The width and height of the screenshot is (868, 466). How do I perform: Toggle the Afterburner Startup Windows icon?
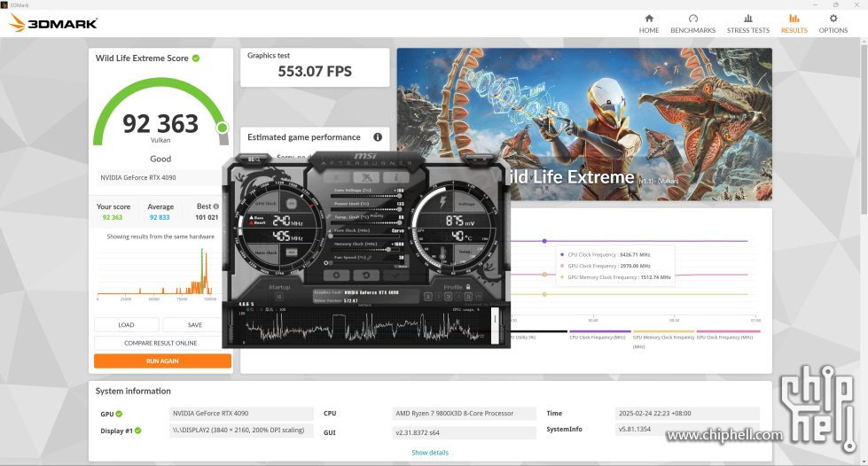click(279, 297)
